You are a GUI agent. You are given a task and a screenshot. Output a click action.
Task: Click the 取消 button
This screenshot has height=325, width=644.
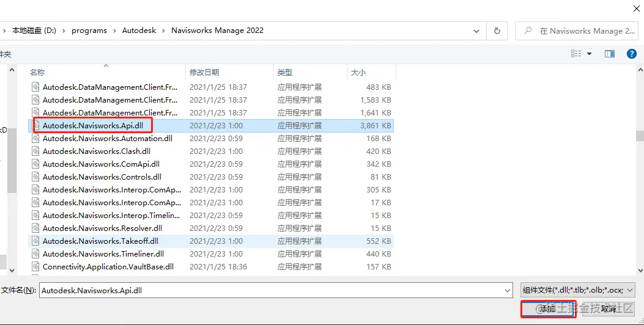[x=609, y=309]
